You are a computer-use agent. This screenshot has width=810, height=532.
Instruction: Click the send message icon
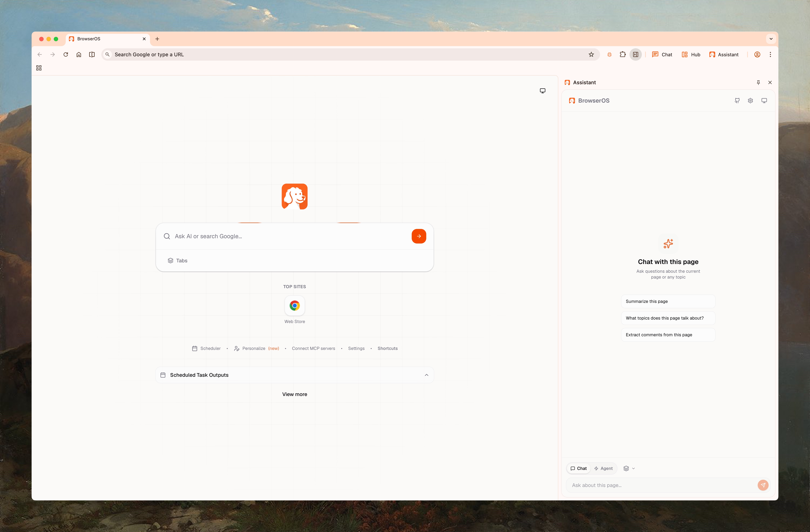[x=763, y=485]
